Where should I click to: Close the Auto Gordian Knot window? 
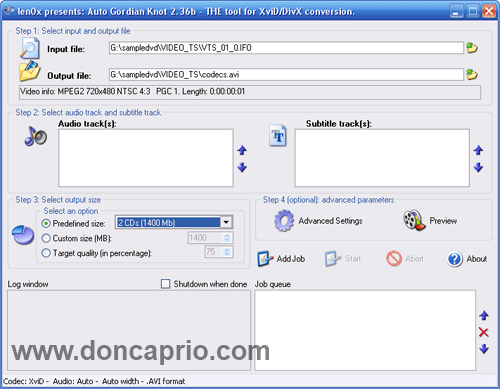coord(489,12)
